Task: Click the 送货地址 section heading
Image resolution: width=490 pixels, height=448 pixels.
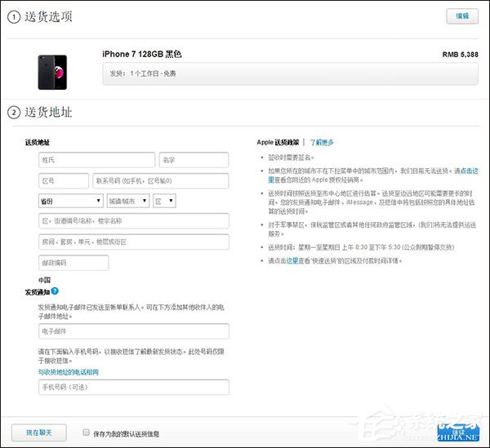Action: click(x=48, y=113)
